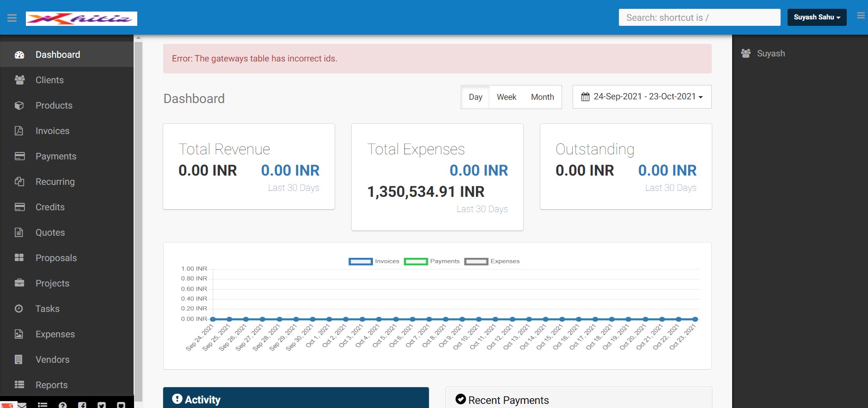This screenshot has width=868, height=408.
Task: Click the Projects briefcase icon
Action: click(x=19, y=283)
